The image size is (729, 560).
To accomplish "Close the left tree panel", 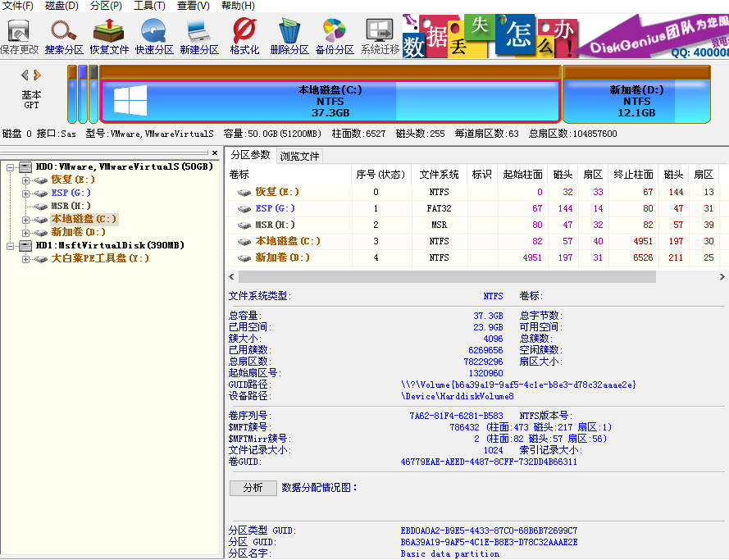I will [214, 153].
